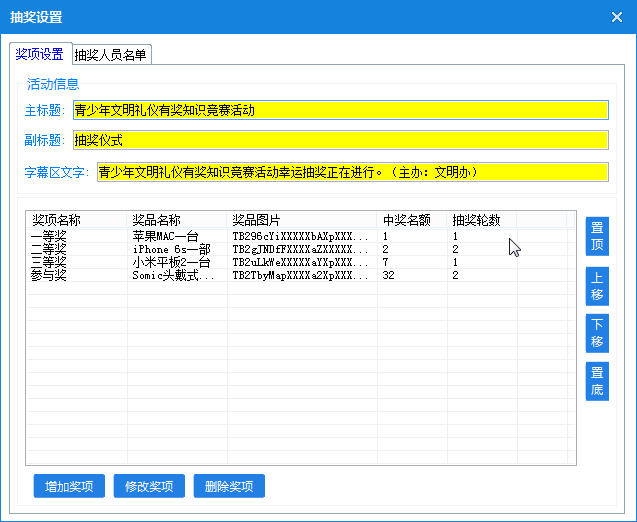The height and width of the screenshot is (522, 637).
Task: Click the 增加奖项 button
Action: click(x=69, y=487)
